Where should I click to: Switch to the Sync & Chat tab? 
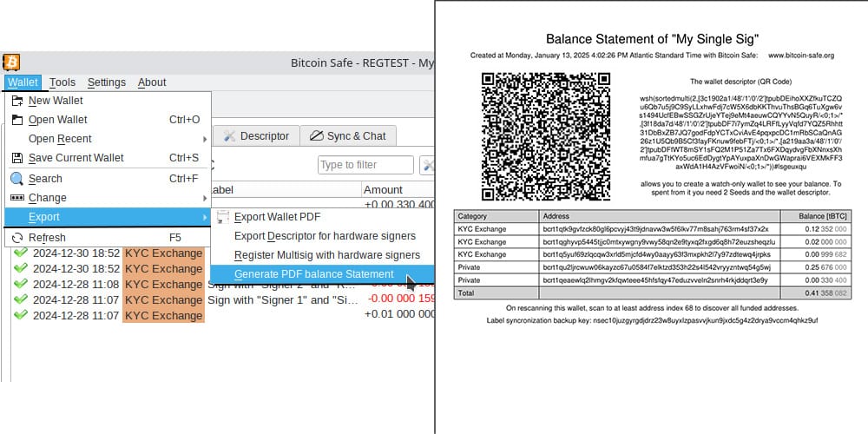pos(348,136)
